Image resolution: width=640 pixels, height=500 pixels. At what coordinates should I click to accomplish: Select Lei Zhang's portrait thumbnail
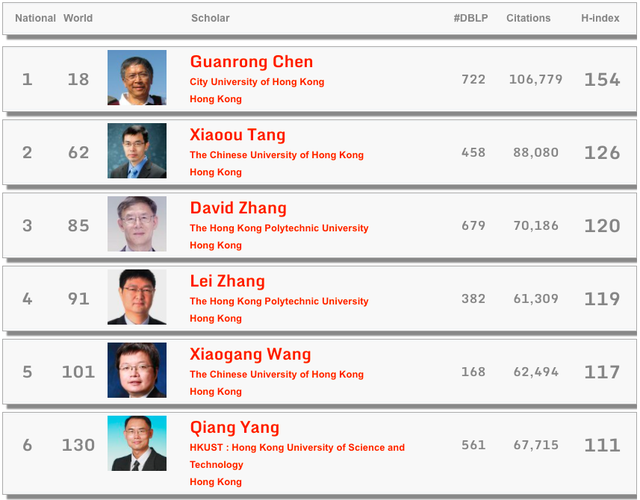[137, 297]
